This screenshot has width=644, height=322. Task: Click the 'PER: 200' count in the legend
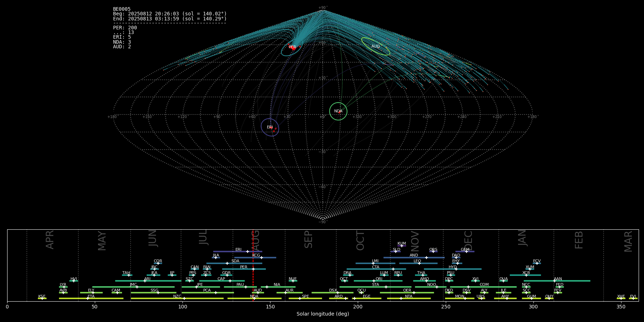(125, 28)
